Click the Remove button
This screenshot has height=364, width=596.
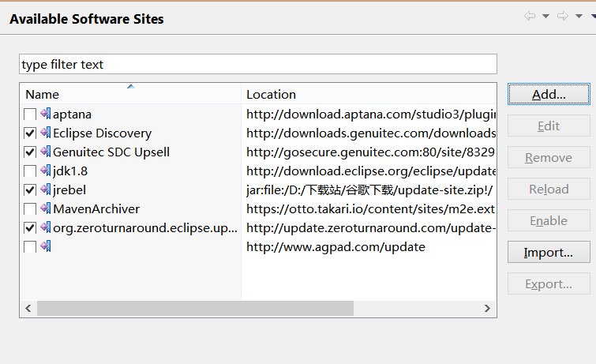point(549,157)
